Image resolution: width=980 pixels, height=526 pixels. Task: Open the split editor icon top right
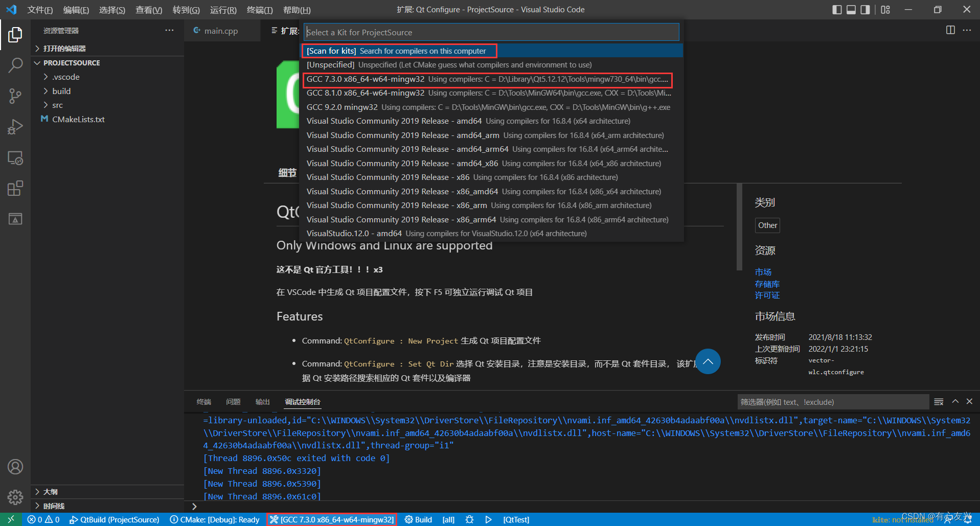[950, 30]
